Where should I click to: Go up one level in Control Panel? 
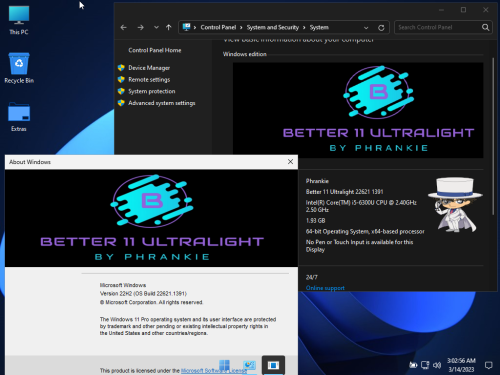[169, 27]
